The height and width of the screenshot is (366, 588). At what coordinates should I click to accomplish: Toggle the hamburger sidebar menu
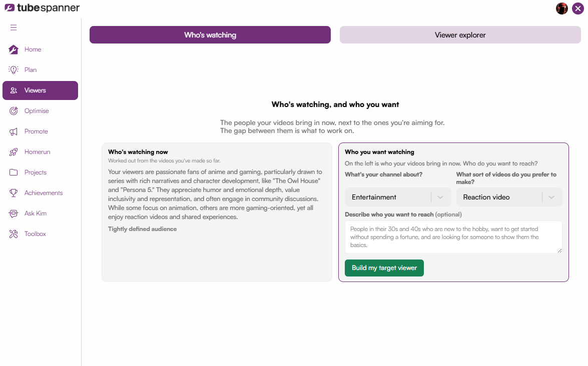tap(14, 27)
